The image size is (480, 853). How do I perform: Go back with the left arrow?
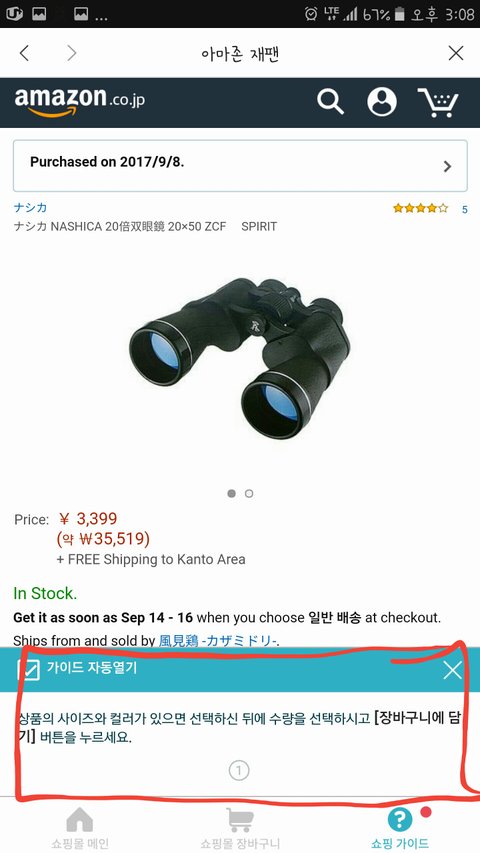(24, 53)
